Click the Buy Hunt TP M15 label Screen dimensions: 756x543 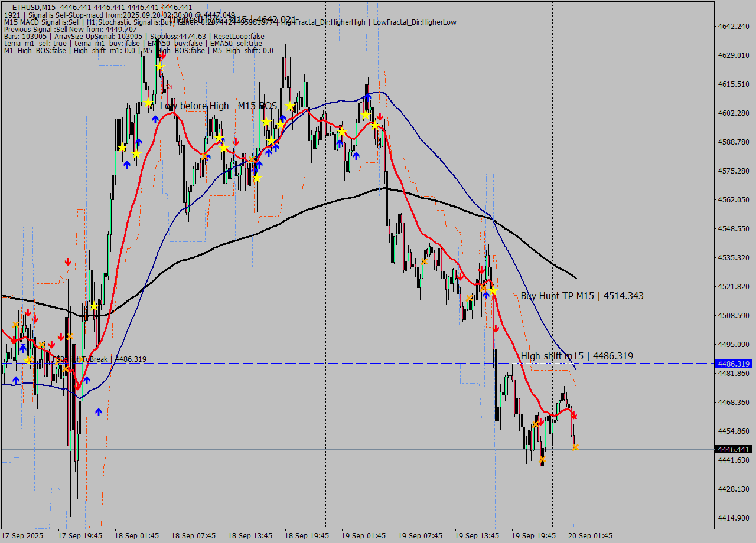[x=582, y=296]
